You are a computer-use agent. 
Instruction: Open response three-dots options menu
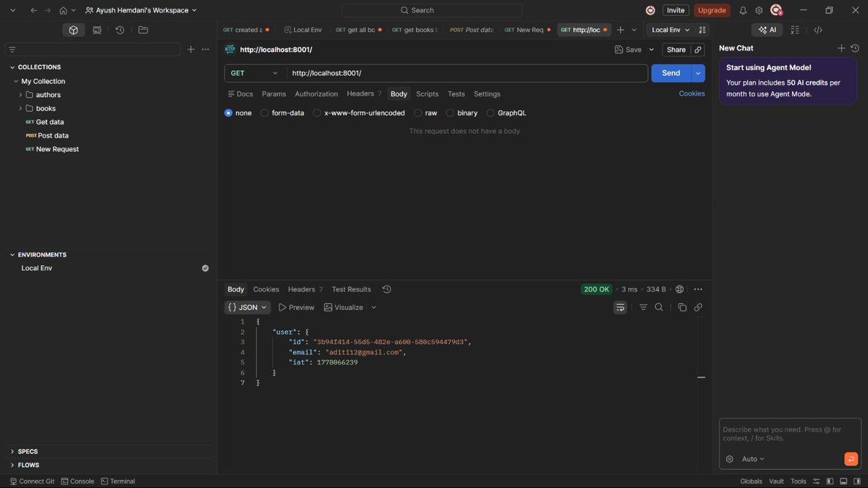[698, 289]
